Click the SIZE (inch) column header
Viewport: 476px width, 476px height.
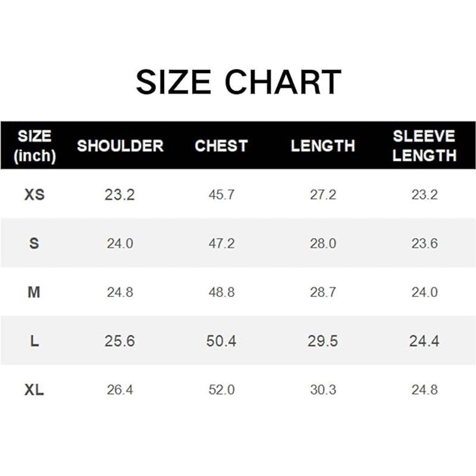pos(35,146)
